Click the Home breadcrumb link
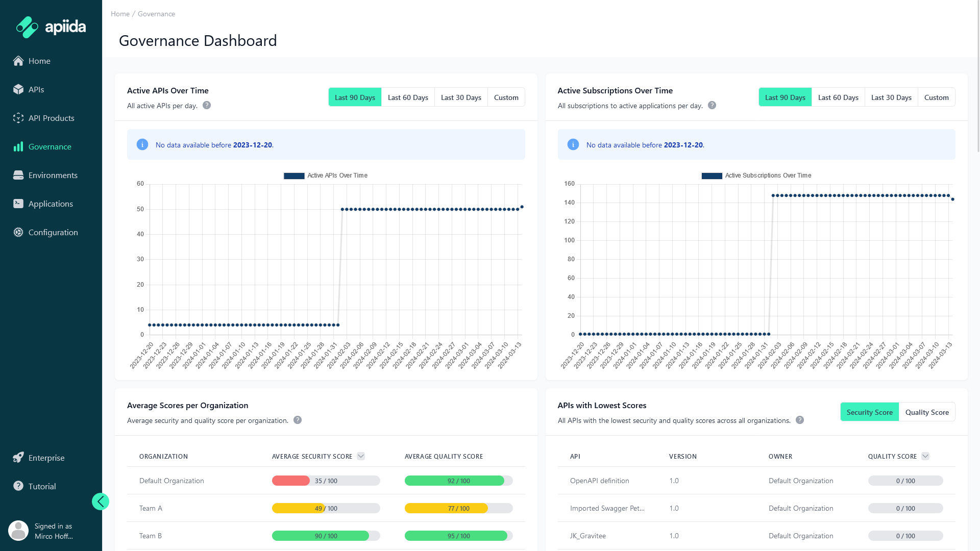 (x=120, y=14)
